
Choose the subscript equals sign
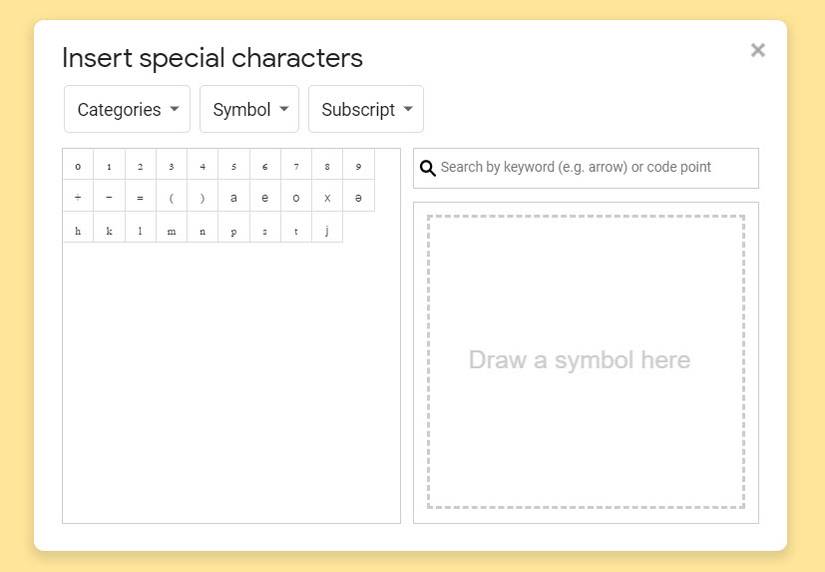click(140, 197)
